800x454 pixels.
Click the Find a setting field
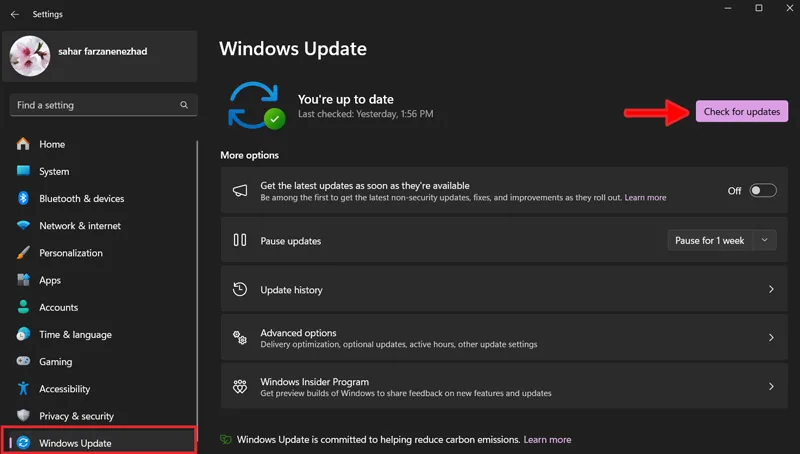(x=104, y=105)
